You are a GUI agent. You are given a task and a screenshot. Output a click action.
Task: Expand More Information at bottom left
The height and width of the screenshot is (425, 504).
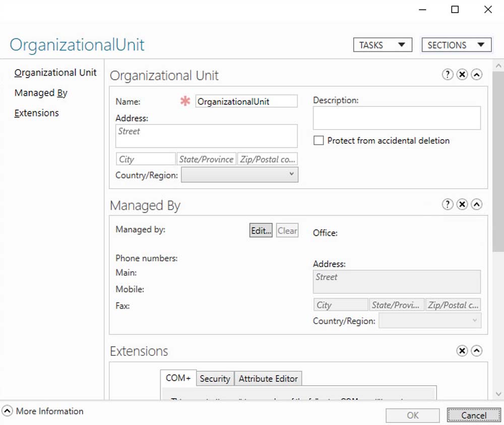[x=8, y=411]
